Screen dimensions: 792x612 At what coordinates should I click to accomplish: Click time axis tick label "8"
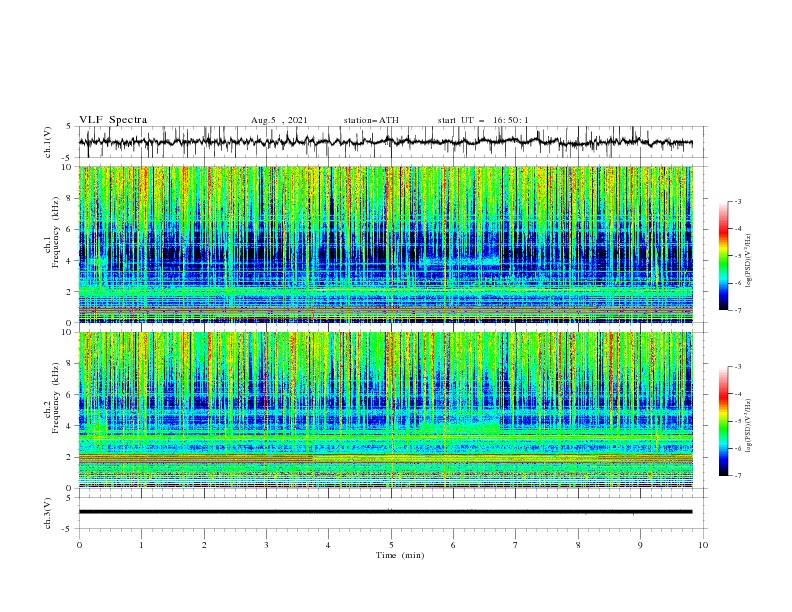tap(578, 545)
